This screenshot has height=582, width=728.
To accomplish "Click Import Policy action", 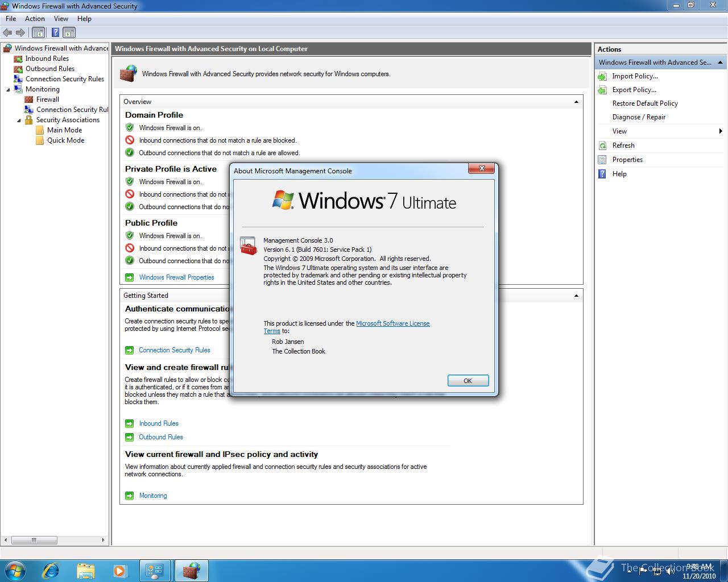I will tap(635, 76).
